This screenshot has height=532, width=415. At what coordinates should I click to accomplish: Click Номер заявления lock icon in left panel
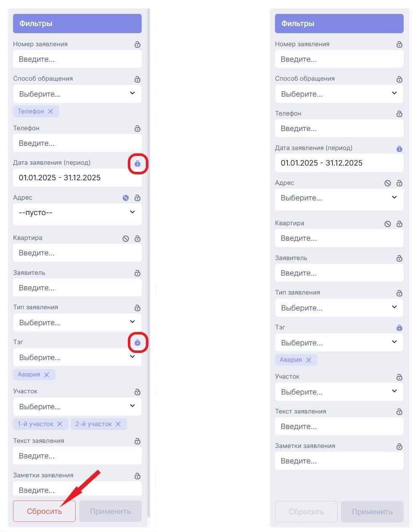pyautogui.click(x=137, y=45)
